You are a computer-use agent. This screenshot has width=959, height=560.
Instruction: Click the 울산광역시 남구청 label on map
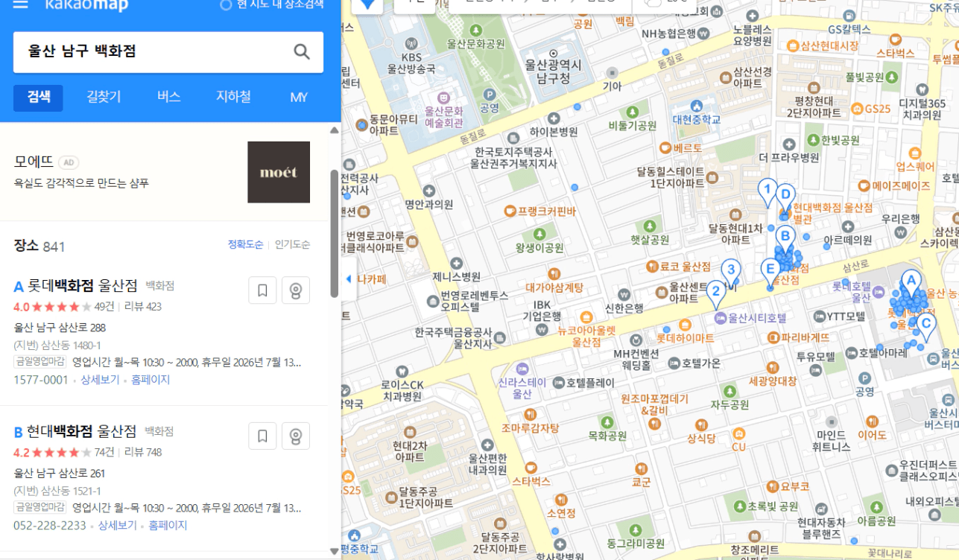click(554, 71)
